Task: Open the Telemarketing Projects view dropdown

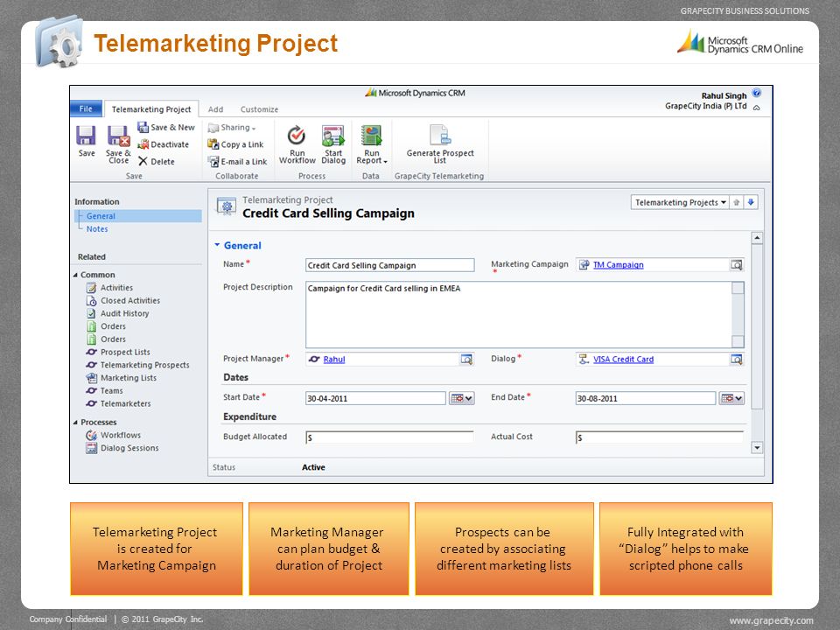Action: click(x=680, y=202)
